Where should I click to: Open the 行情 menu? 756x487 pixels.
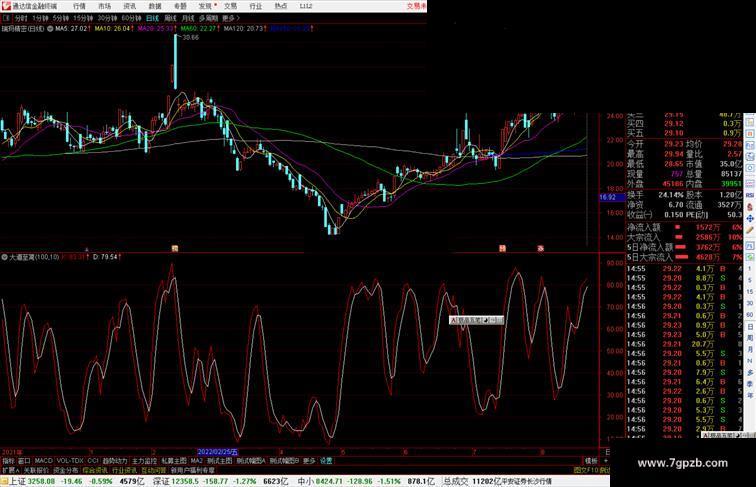pyautogui.click(x=79, y=6)
